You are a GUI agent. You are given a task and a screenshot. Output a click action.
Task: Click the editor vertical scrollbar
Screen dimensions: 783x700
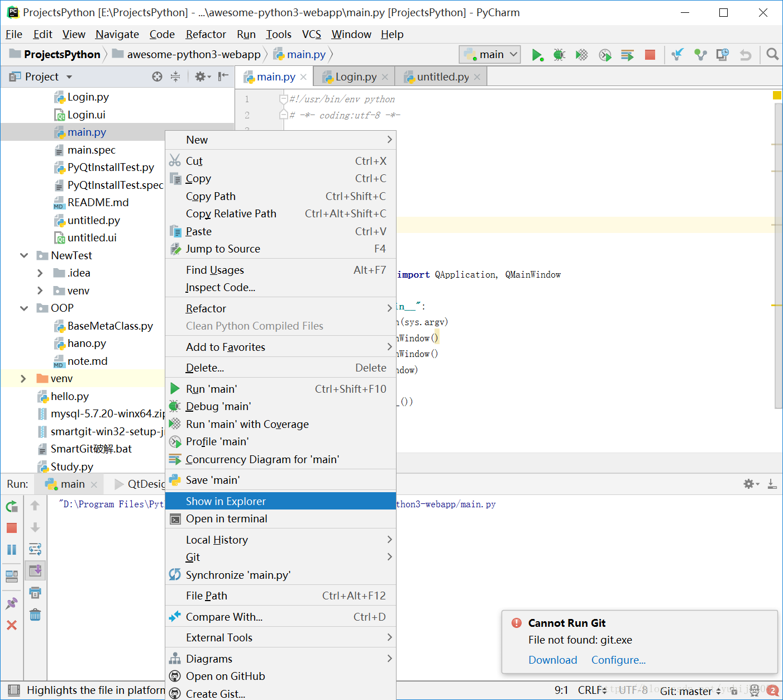click(778, 255)
